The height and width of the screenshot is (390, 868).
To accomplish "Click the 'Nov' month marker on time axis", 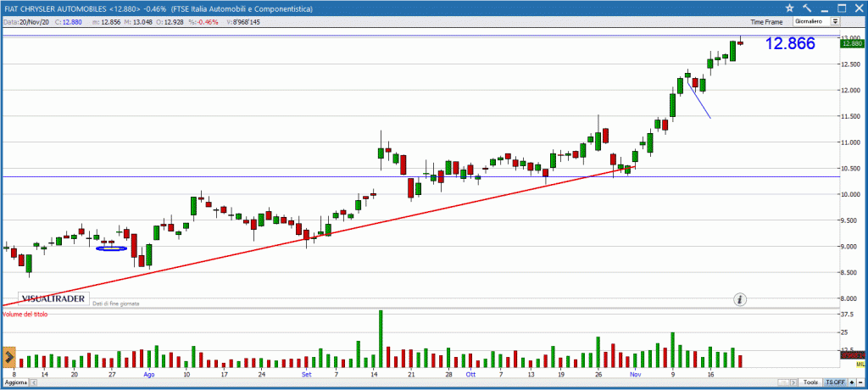I will [635, 375].
